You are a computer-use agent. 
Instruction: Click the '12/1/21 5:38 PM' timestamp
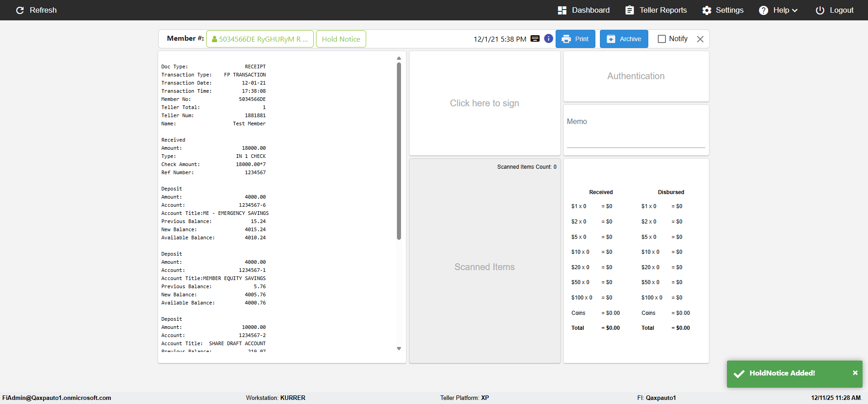coord(500,39)
